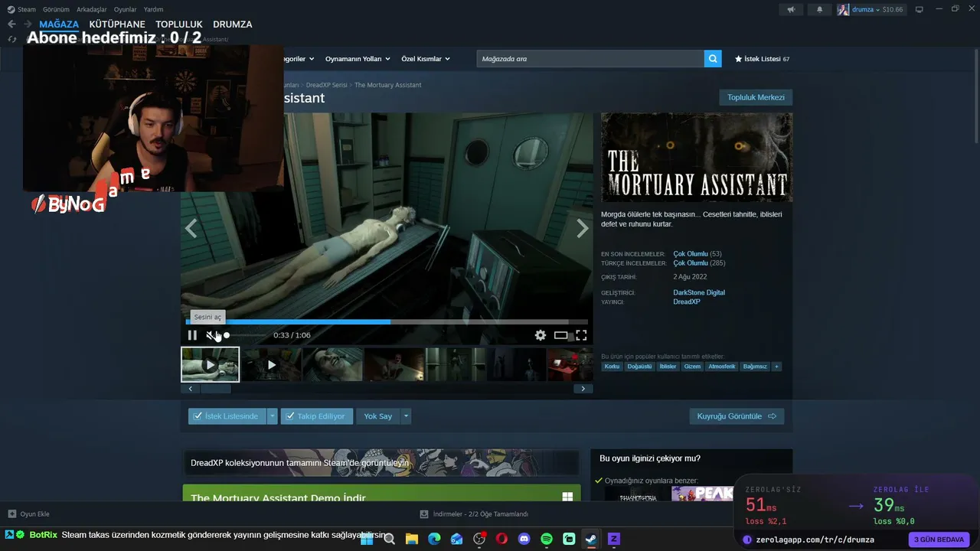The width and height of the screenshot is (980, 551).
Task: Open İstek Listesi wishlist link
Action: 762,59
